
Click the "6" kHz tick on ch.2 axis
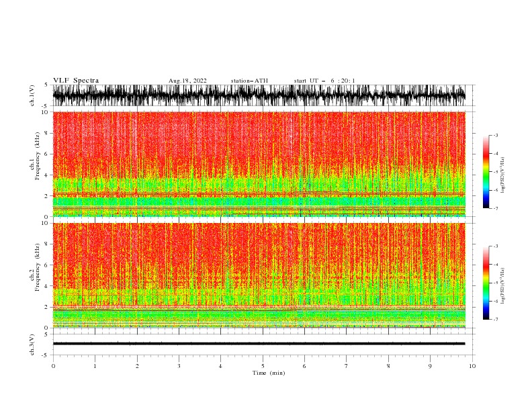pyautogui.click(x=46, y=265)
